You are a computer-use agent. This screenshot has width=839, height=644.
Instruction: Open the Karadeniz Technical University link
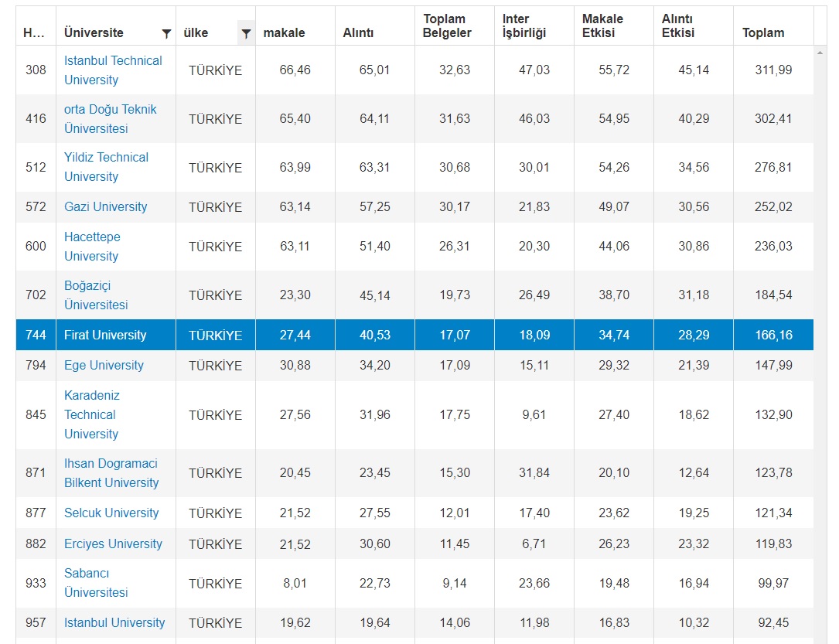click(x=91, y=414)
